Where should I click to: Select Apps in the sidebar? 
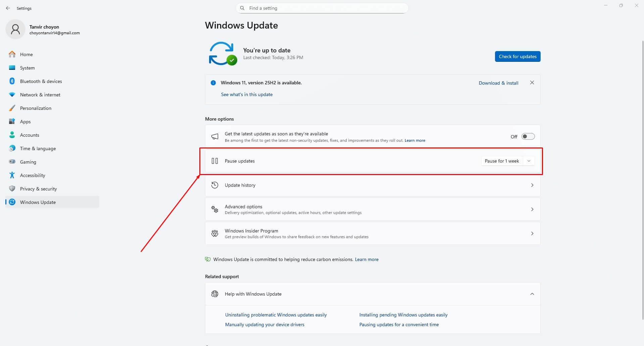tap(52, 121)
